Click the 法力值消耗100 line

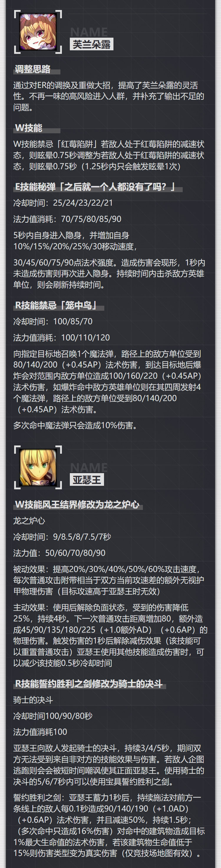pos(40,732)
